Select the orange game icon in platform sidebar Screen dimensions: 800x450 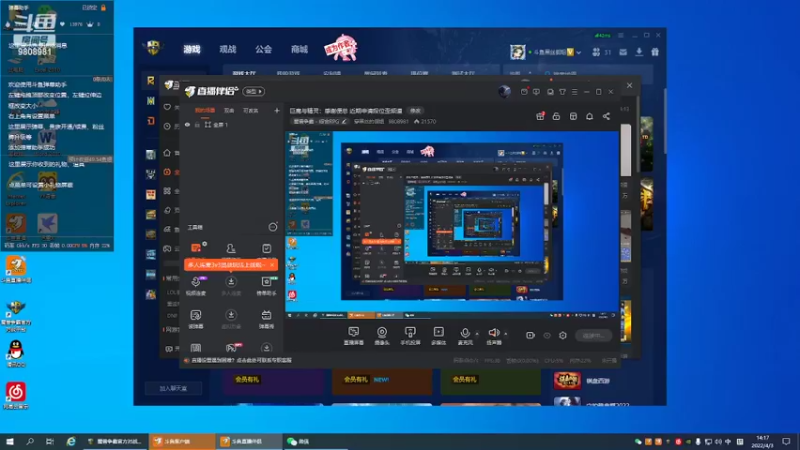(151, 121)
